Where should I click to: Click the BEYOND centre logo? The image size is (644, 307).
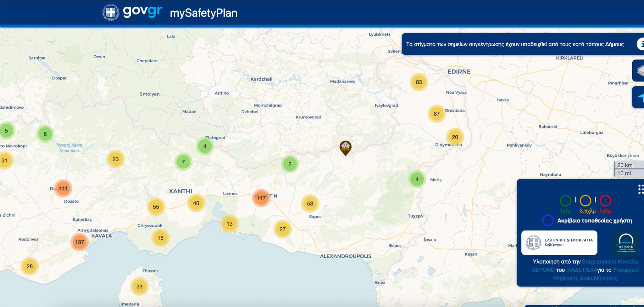pyautogui.click(x=626, y=243)
